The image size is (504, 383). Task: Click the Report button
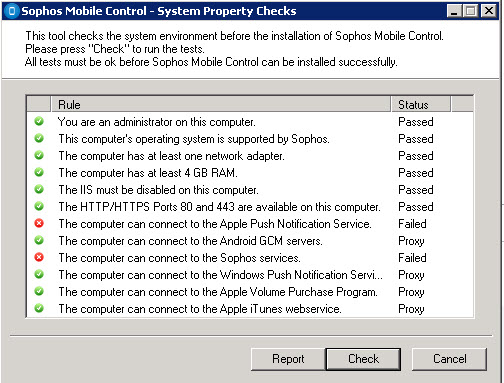[x=288, y=359]
